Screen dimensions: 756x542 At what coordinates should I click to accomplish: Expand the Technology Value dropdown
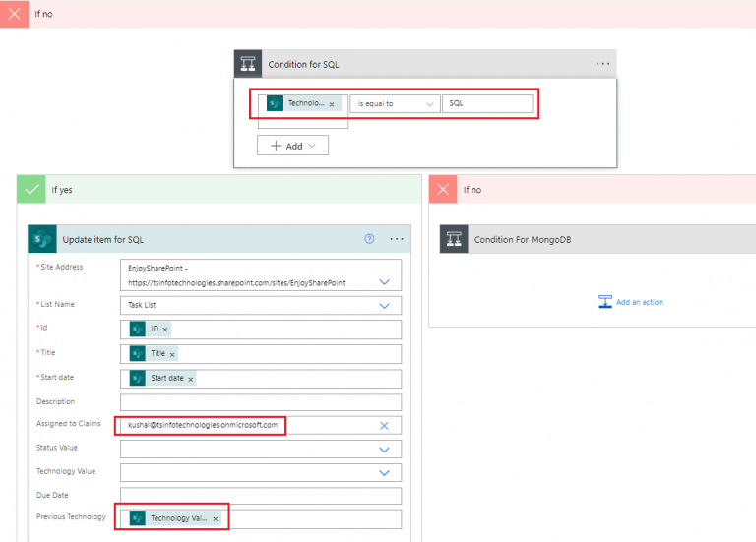(x=384, y=473)
